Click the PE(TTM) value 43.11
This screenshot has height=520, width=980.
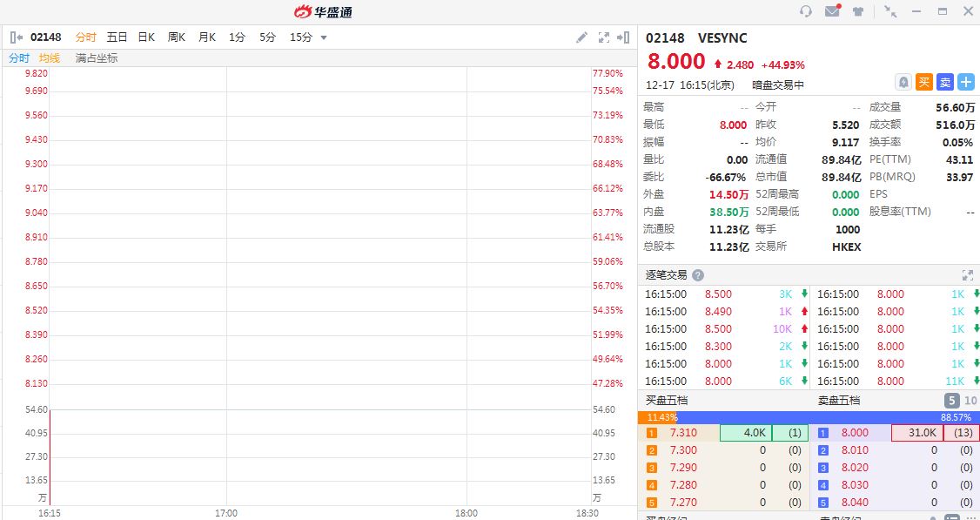pyautogui.click(x=959, y=160)
